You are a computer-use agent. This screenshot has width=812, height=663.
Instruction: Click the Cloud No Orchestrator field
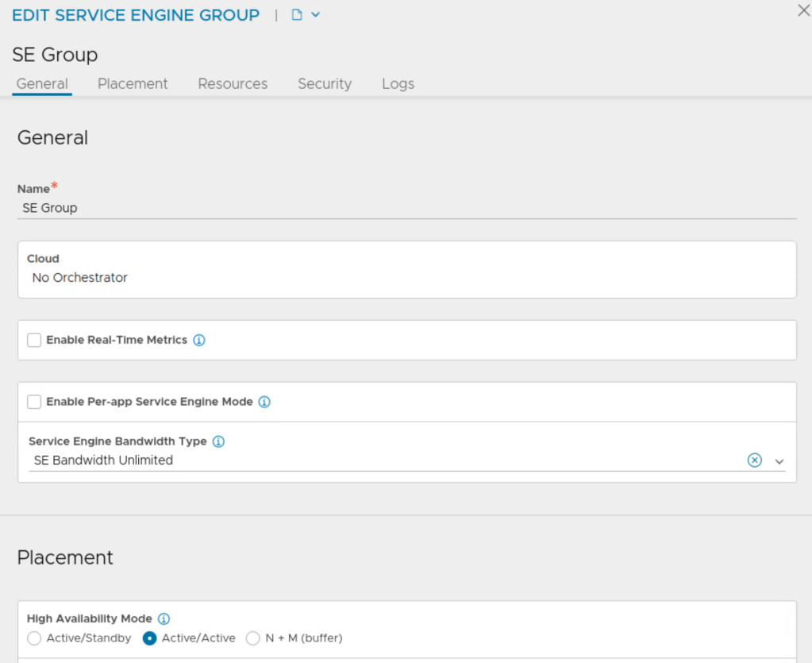click(x=406, y=277)
